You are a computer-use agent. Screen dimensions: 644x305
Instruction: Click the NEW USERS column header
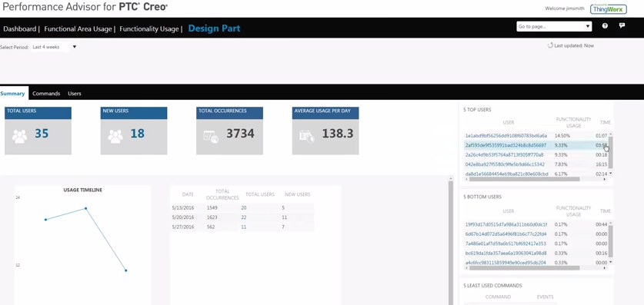(298, 194)
